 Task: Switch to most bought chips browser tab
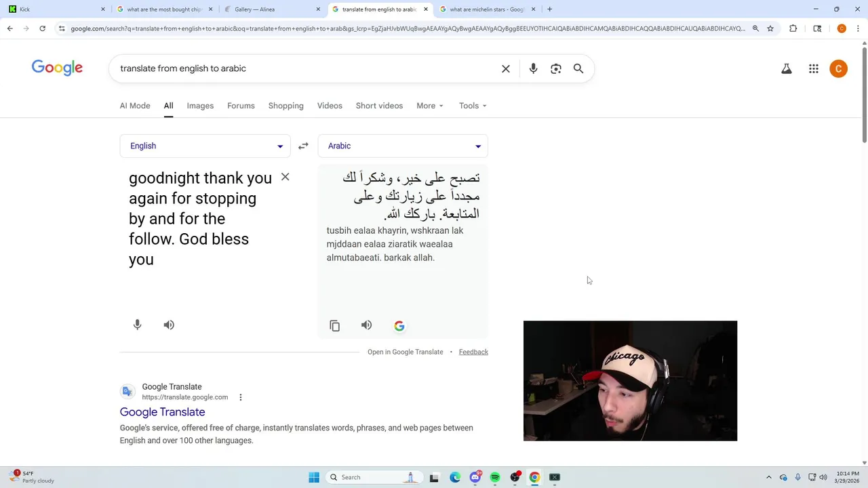coord(164,9)
